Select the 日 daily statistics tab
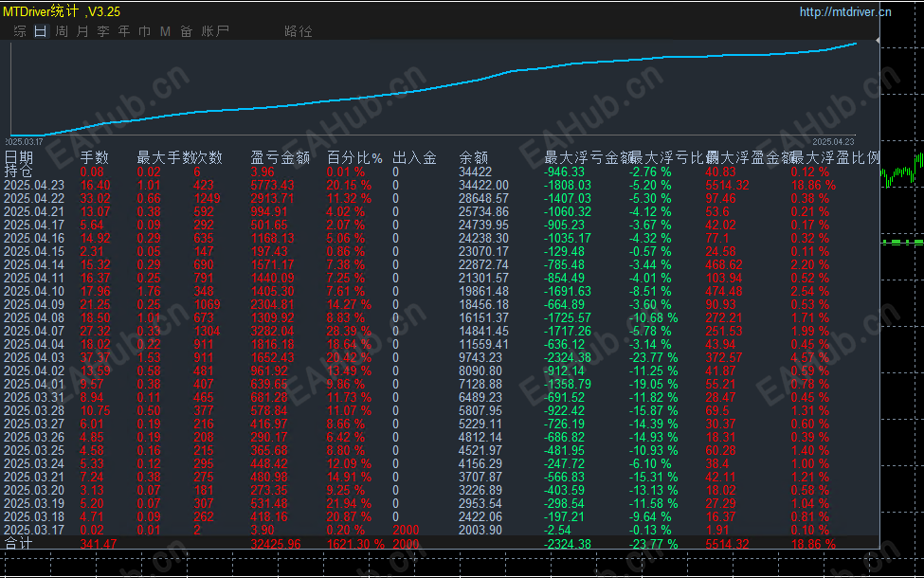This screenshot has height=578, width=924. [40, 31]
